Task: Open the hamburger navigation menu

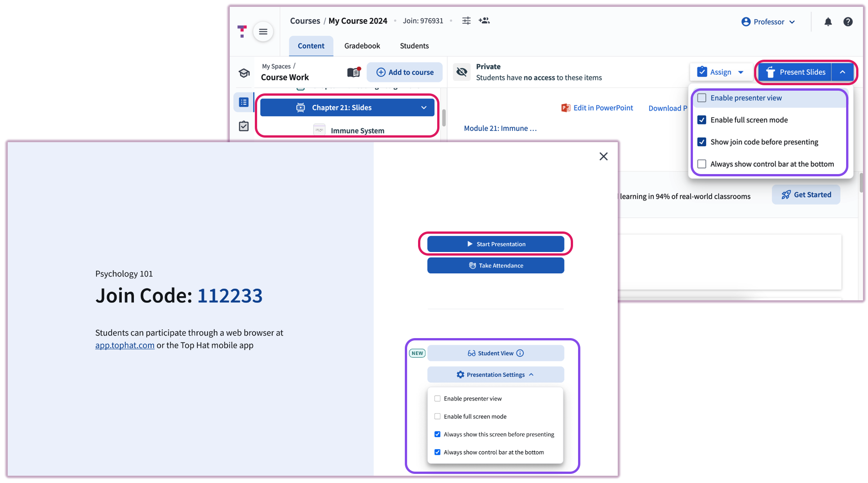Action: point(263,31)
